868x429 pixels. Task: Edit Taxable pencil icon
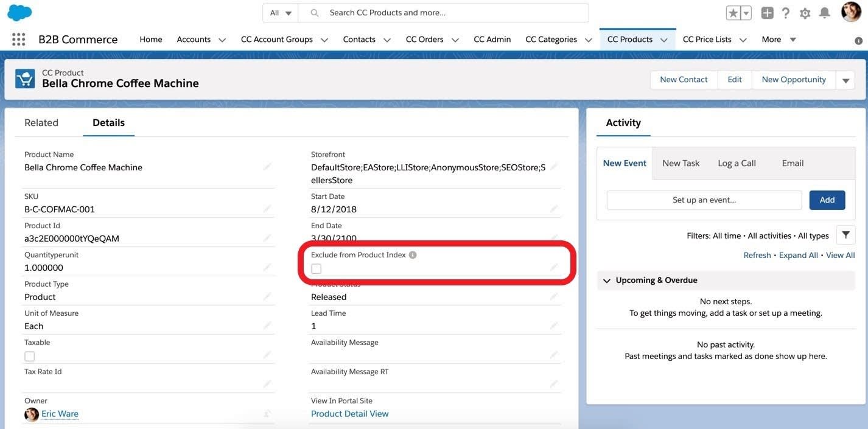click(x=267, y=355)
